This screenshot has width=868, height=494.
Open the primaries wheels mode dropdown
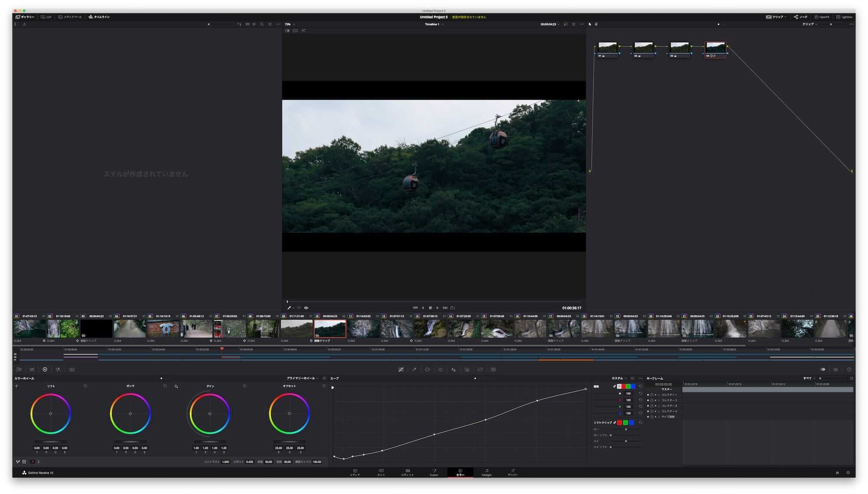point(302,378)
